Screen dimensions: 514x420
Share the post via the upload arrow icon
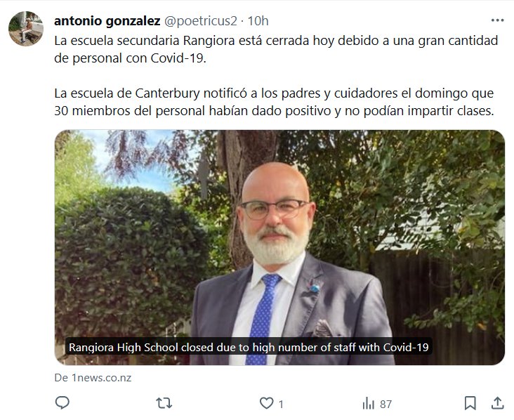pyautogui.click(x=497, y=403)
